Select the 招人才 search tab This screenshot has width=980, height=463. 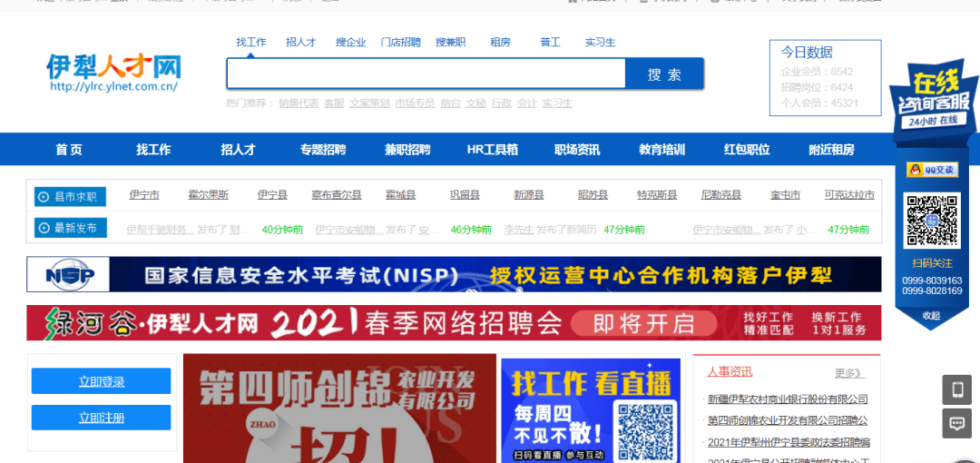pyautogui.click(x=300, y=42)
